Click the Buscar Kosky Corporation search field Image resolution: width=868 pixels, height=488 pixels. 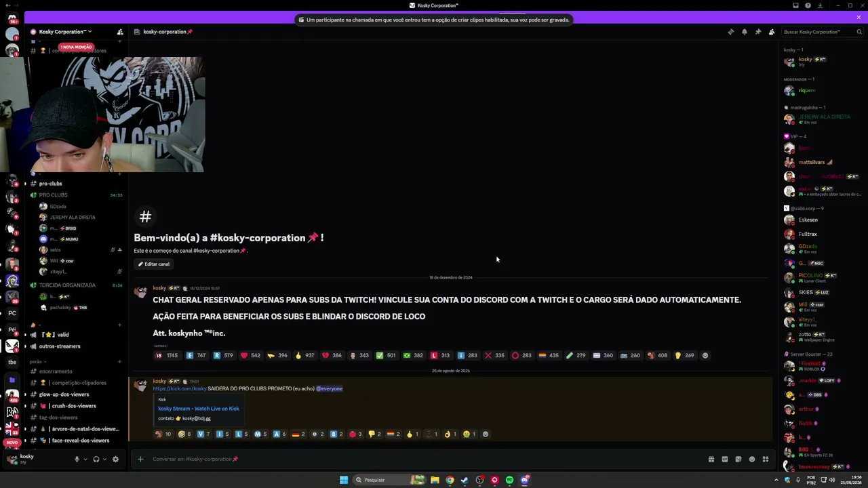[x=822, y=32]
